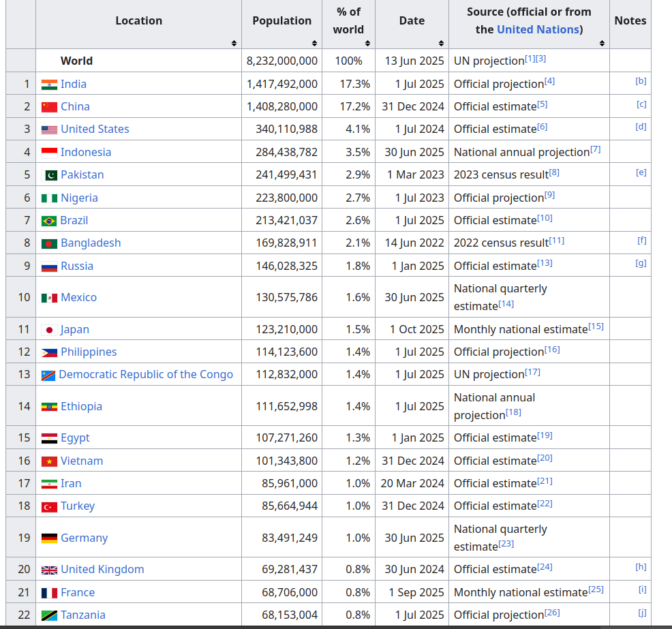Open reference [15] on Japan's monthly estimate
This screenshot has height=629, width=672.
596,326
